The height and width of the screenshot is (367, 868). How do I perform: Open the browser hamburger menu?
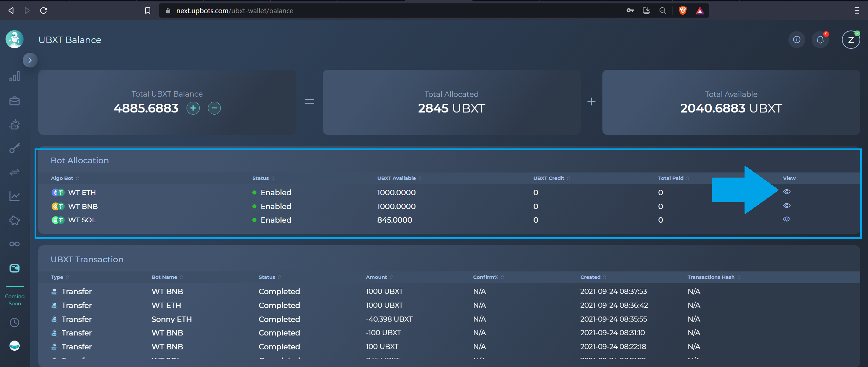(x=857, y=11)
